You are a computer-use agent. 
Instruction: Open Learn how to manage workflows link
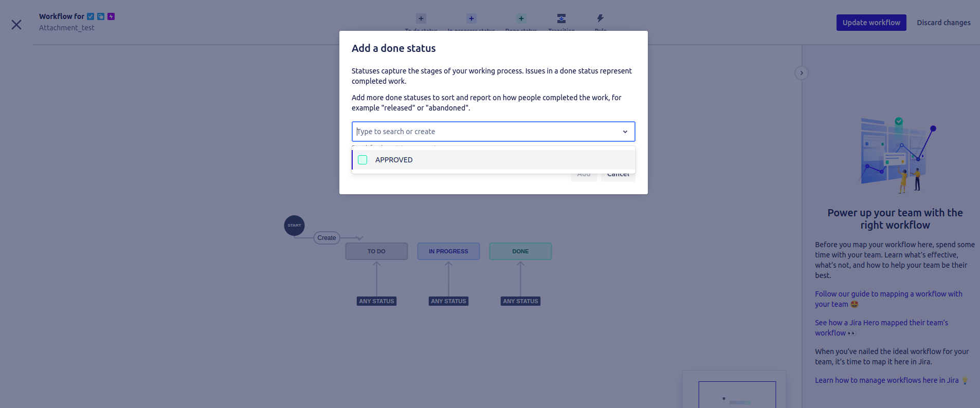886,380
